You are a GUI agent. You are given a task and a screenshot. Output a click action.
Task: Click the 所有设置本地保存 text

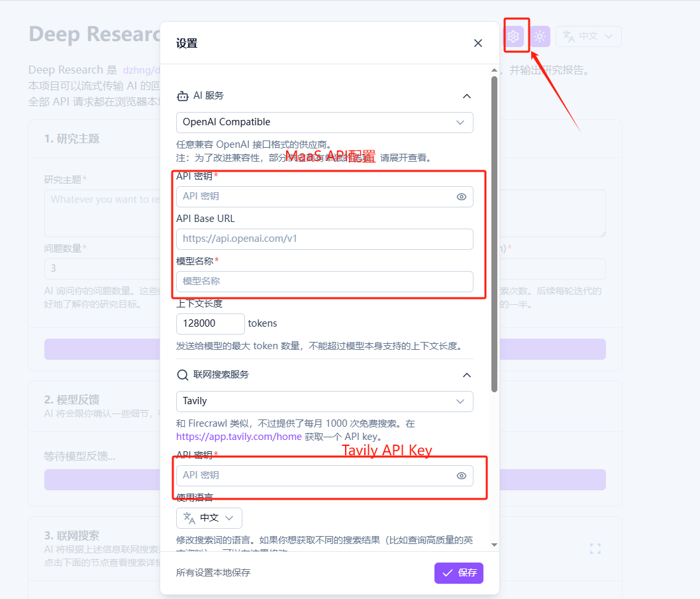coord(213,572)
